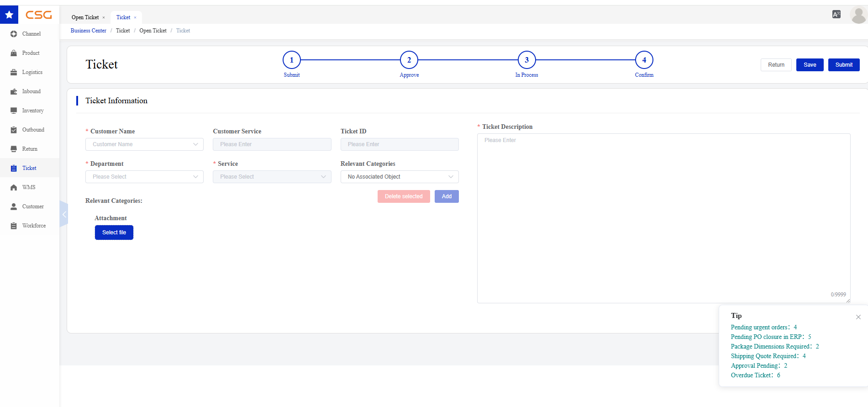Click the Ticket breadcrumb after Business Center
868x407 pixels.
[x=123, y=31]
